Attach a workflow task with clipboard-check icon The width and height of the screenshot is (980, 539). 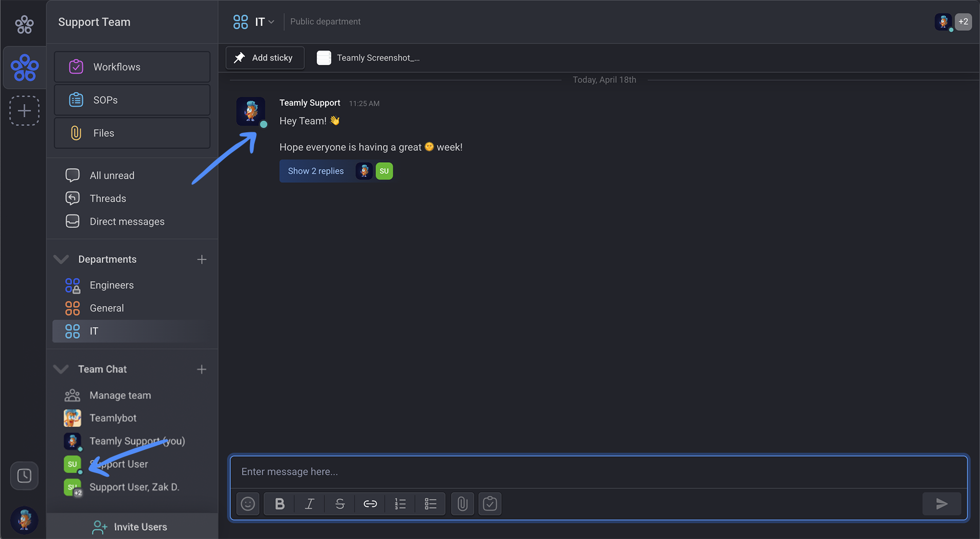490,503
